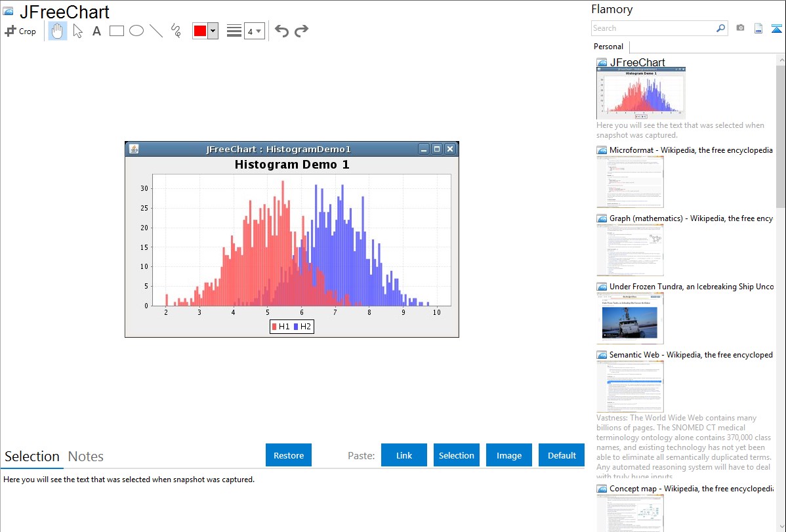This screenshot has height=532, width=786.
Task: Pick the ellipse drawing tool
Action: pyautogui.click(x=136, y=31)
